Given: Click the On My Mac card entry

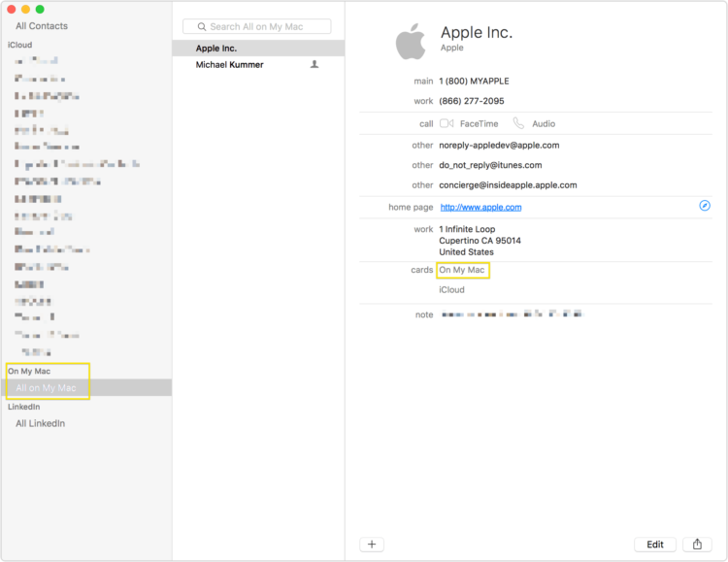Looking at the screenshot, I should pos(462,270).
